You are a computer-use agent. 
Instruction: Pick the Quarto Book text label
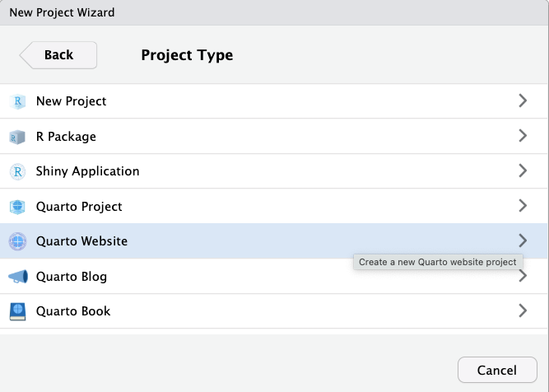[72, 311]
